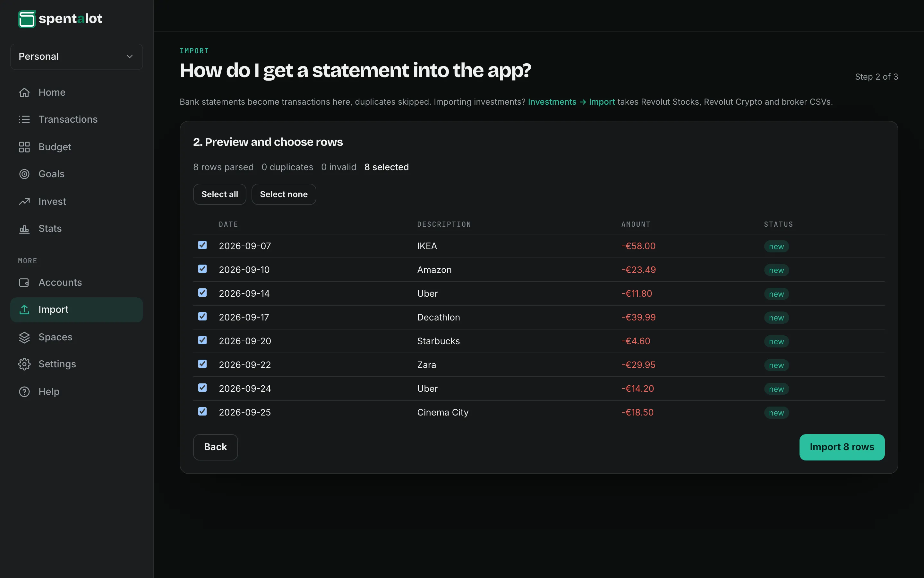Click the Spaces layers icon

tap(24, 337)
